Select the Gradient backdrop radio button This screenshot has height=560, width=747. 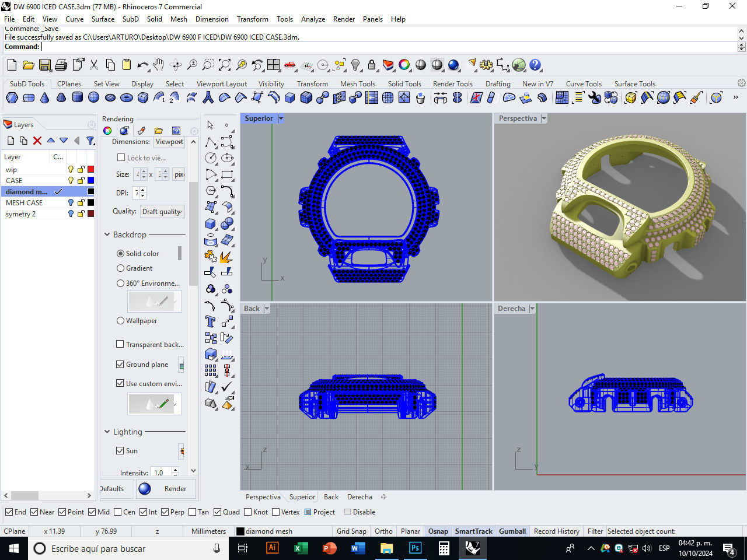(x=120, y=268)
